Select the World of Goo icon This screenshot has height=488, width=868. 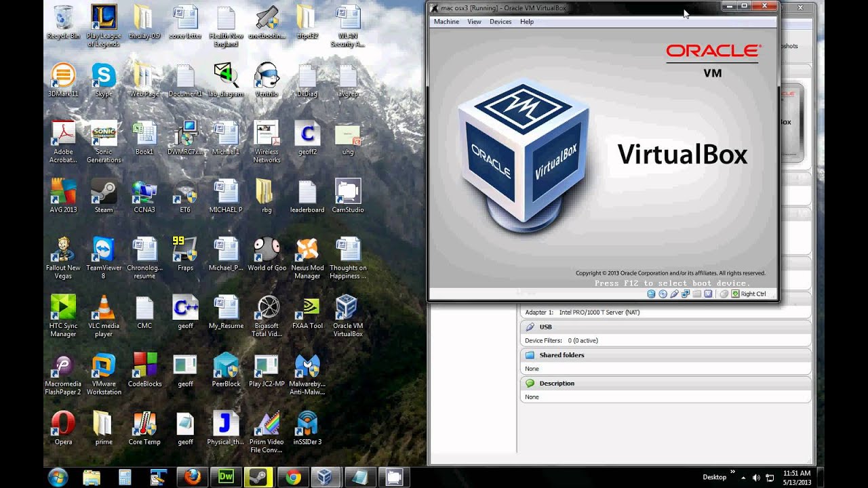coord(267,253)
